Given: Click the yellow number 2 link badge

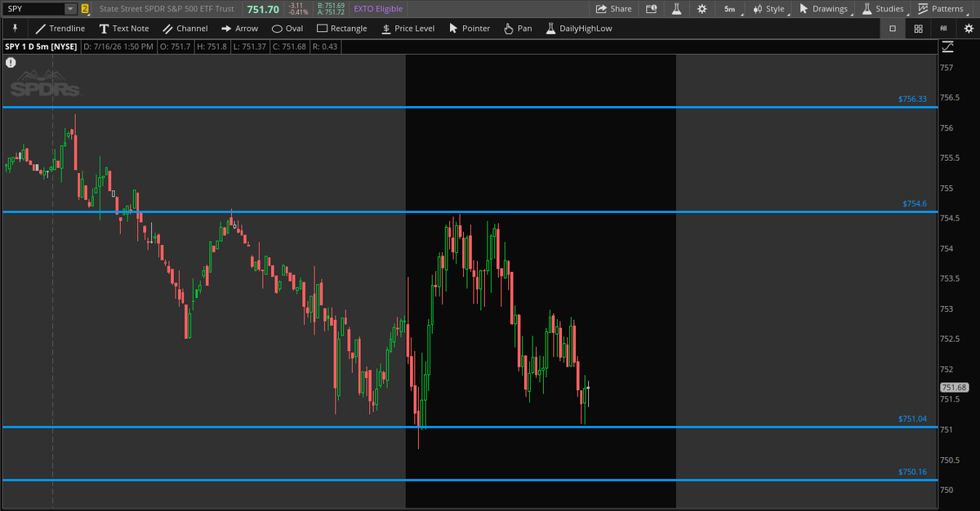Looking at the screenshot, I should tap(85, 9).
